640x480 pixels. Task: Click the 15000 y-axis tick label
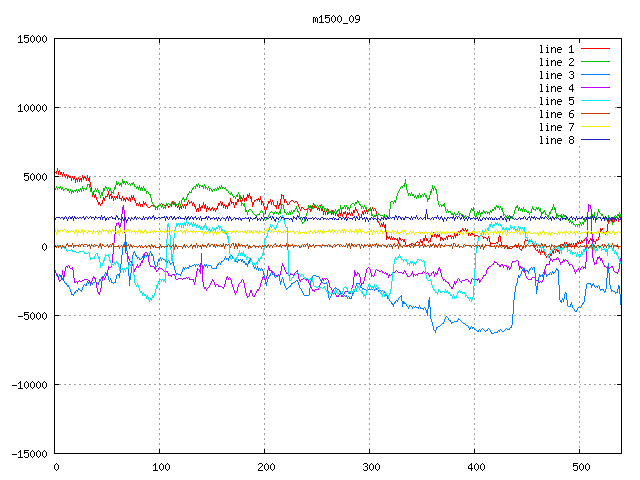coord(30,39)
